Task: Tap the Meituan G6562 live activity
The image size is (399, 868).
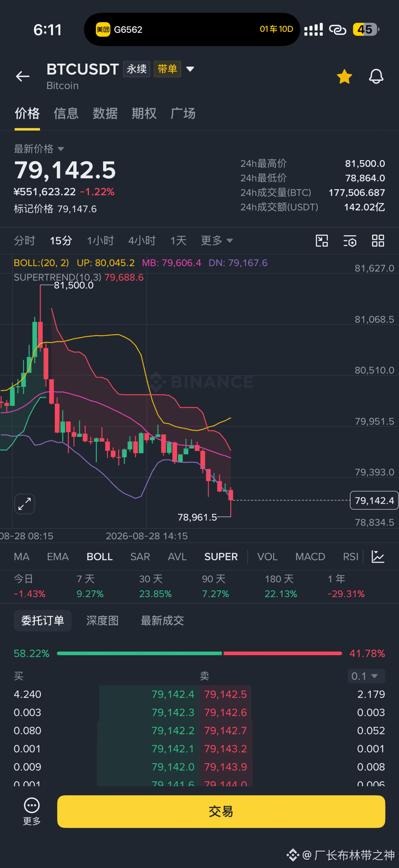Action: point(192,29)
